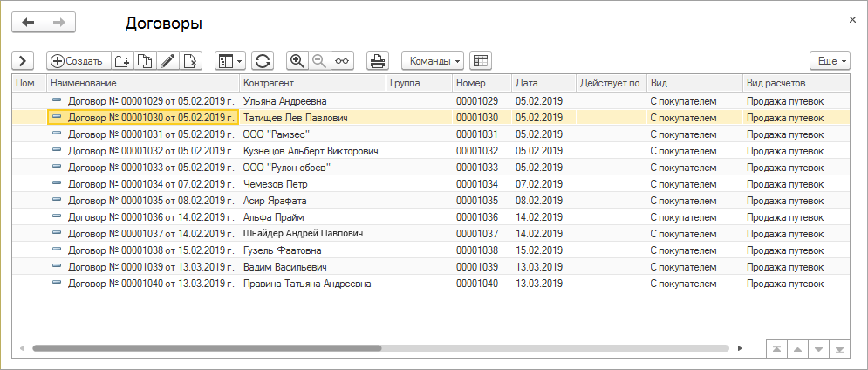The image size is (868, 370).
Task: Click the copy contract icon
Action: coord(145,61)
